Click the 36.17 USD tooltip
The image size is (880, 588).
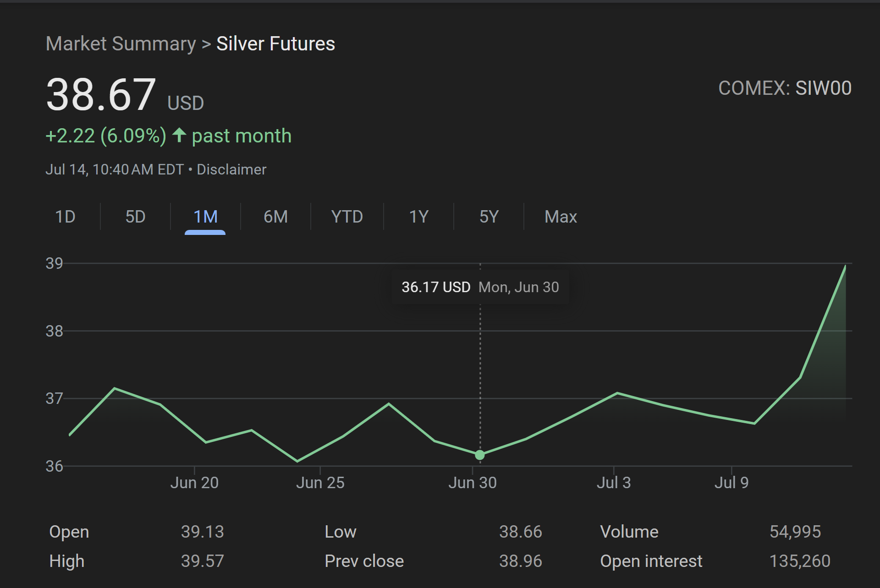[480, 287]
